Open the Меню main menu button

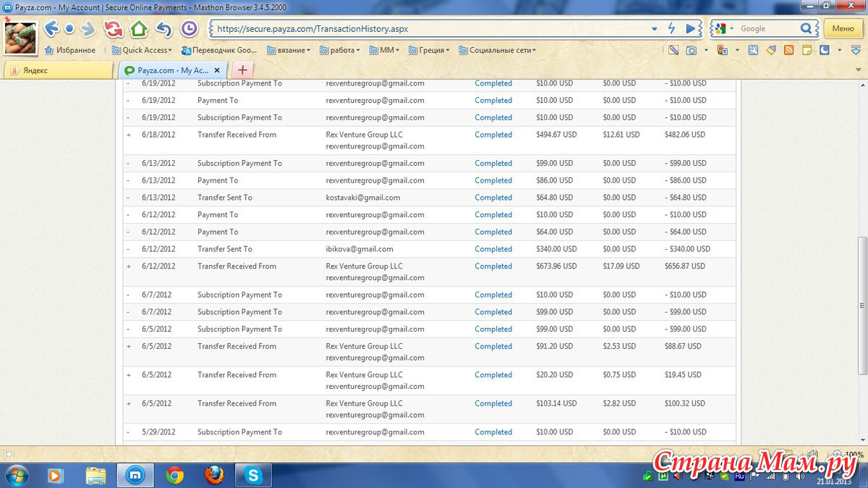[x=843, y=29]
